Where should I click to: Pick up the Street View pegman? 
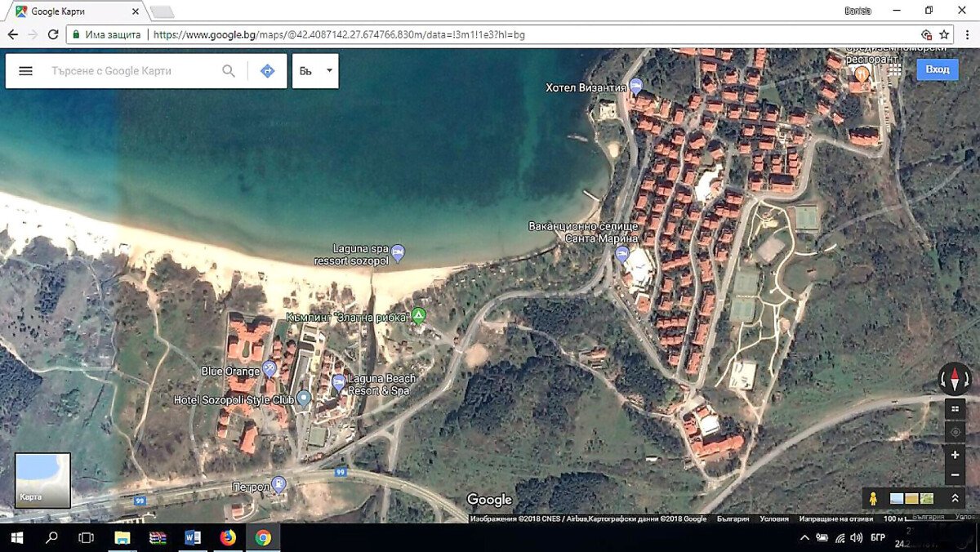tap(873, 498)
